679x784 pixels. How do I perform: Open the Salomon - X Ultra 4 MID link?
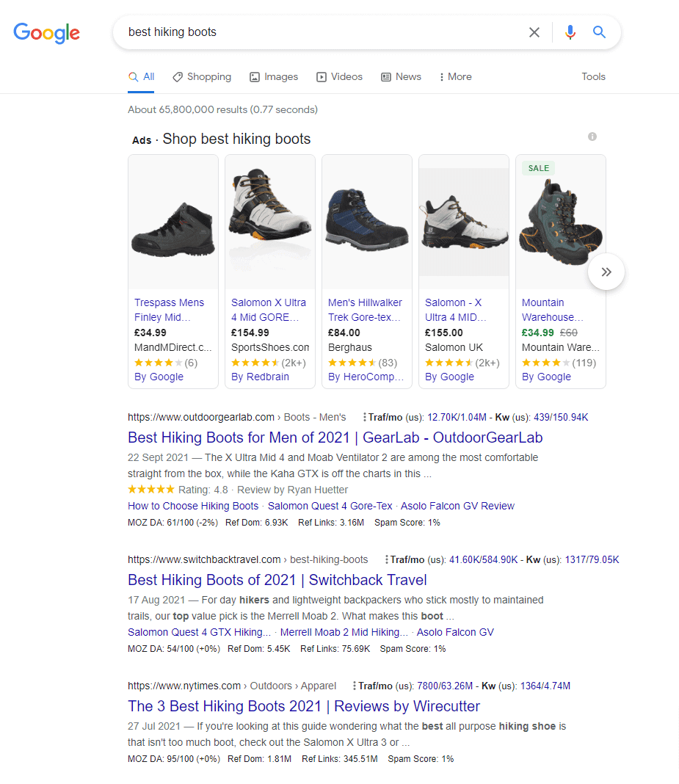pos(455,310)
